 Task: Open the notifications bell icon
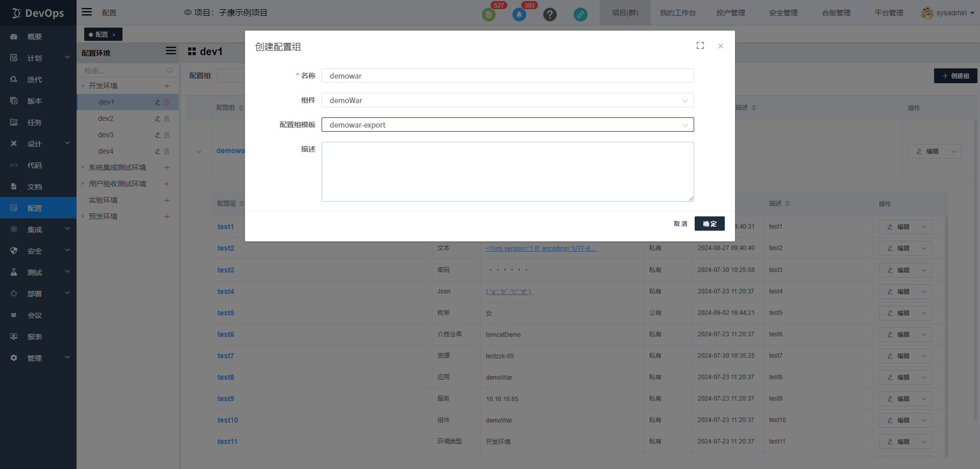click(x=519, y=14)
